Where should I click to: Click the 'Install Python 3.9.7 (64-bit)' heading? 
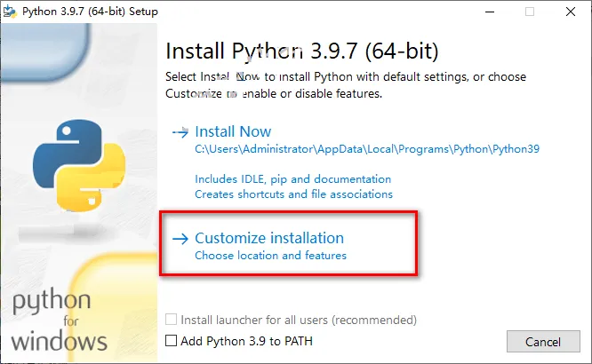tap(302, 51)
